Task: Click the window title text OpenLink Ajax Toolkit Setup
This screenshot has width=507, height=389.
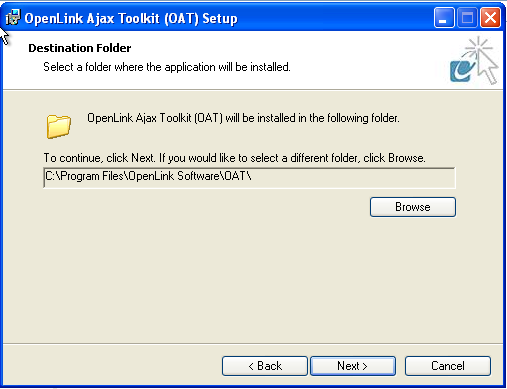Action: [x=131, y=18]
